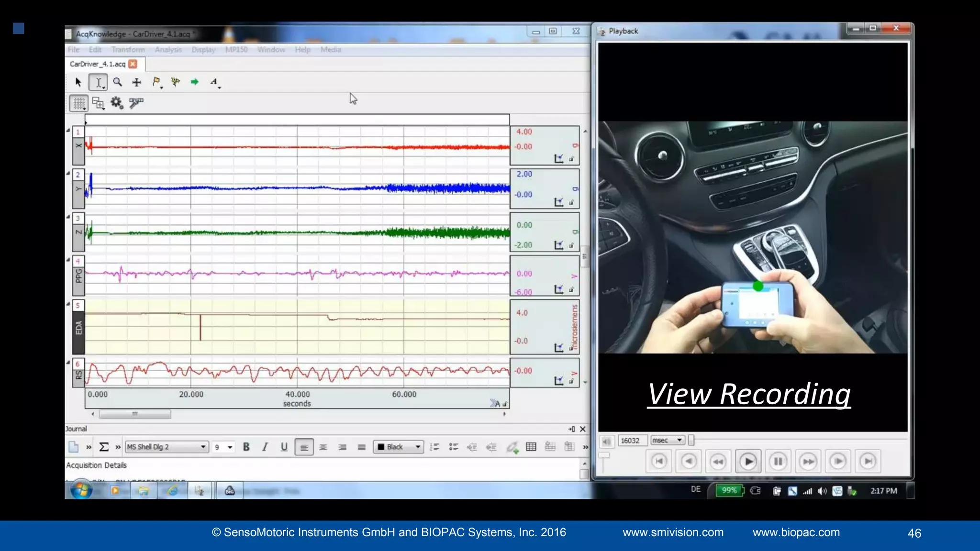Select the arrow pointer tool
Screen dimensions: 980x551
78,82
